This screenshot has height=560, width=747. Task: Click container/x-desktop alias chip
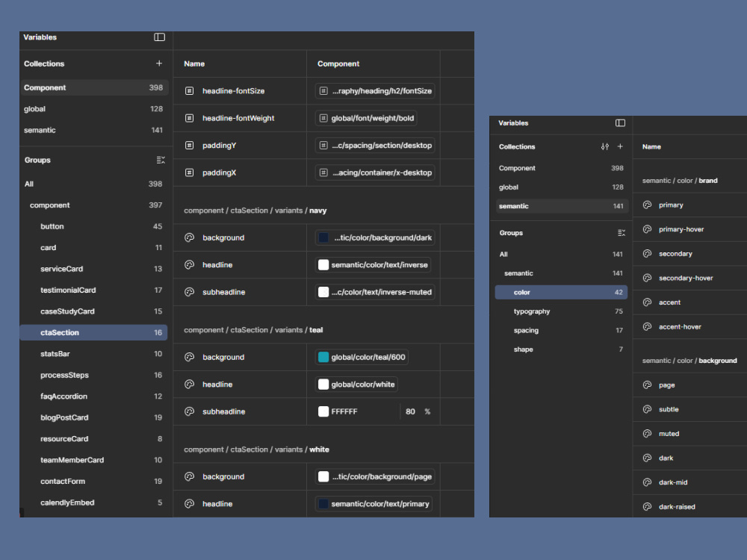(x=375, y=172)
